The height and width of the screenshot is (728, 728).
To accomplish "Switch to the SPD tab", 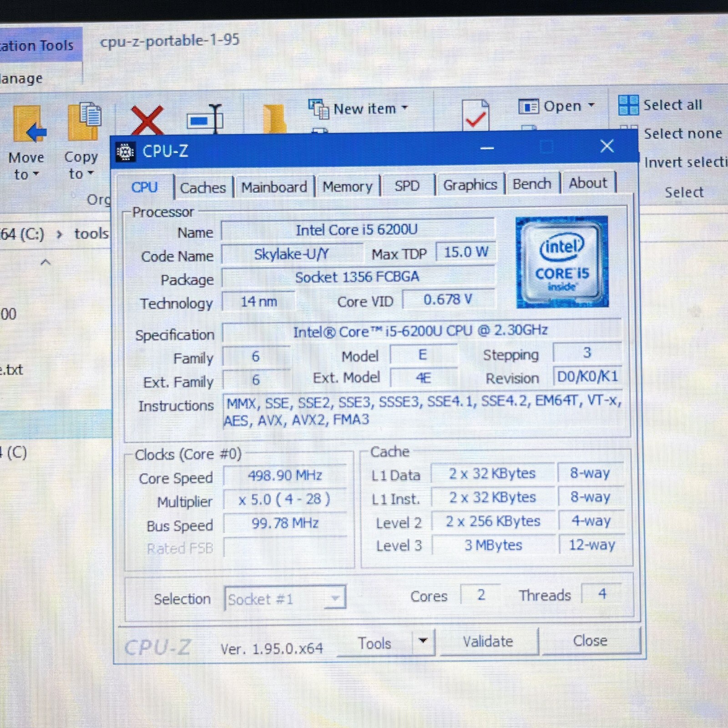I will (x=407, y=186).
